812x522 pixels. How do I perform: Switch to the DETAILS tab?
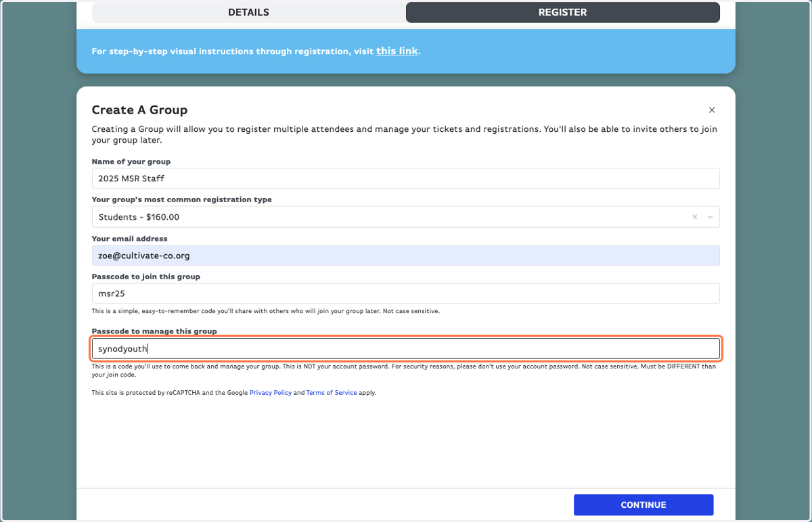point(248,12)
